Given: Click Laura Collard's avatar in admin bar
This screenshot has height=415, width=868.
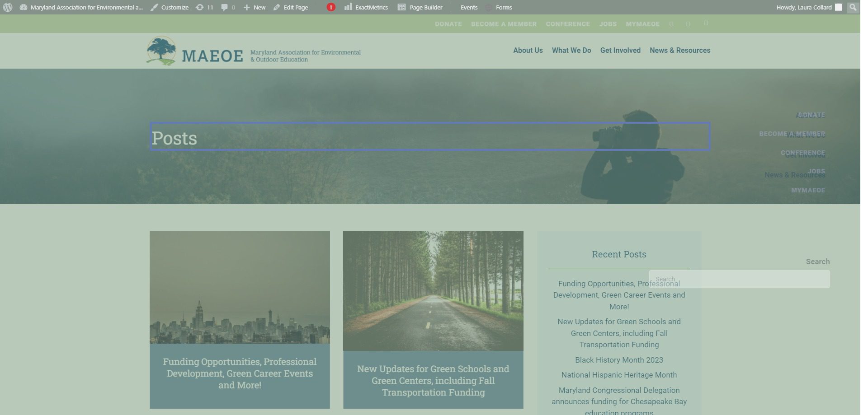Looking at the screenshot, I should tap(839, 7).
